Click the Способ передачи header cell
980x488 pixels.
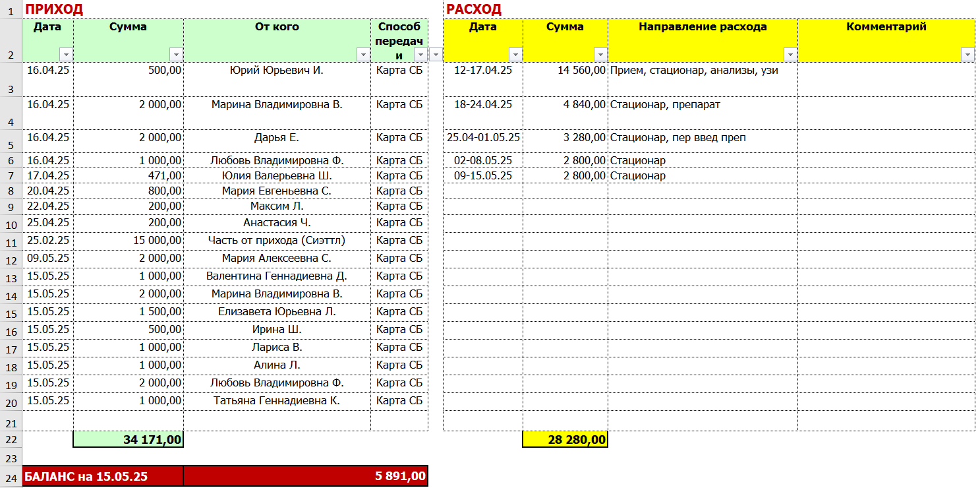point(399,41)
